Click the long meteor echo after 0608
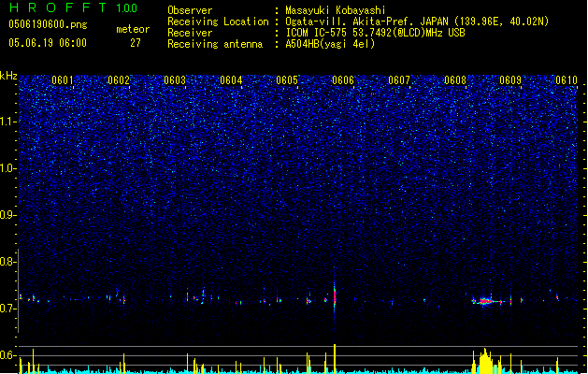 tap(487, 301)
